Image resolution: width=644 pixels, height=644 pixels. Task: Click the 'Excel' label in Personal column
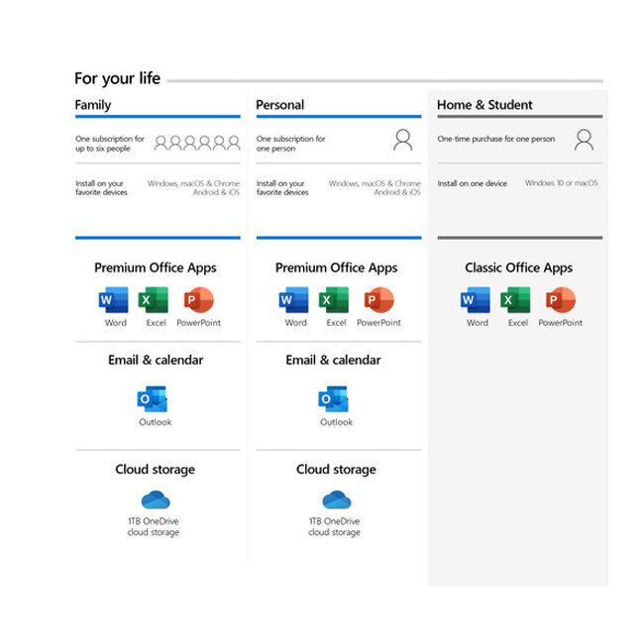[337, 323]
